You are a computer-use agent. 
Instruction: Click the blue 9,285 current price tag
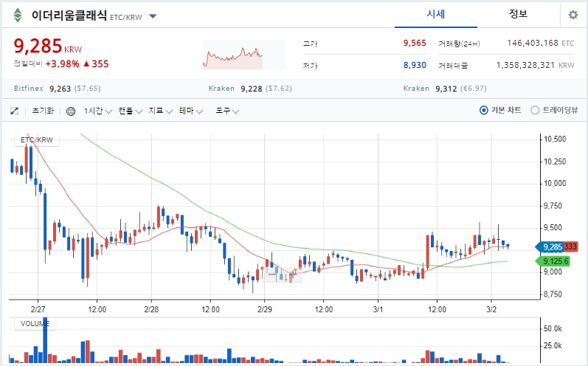pyautogui.click(x=549, y=246)
